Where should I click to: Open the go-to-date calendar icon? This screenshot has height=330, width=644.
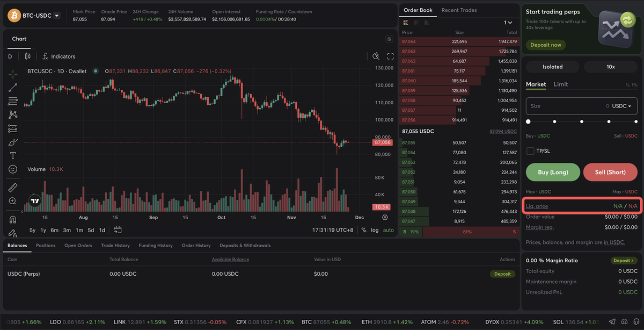click(118, 230)
